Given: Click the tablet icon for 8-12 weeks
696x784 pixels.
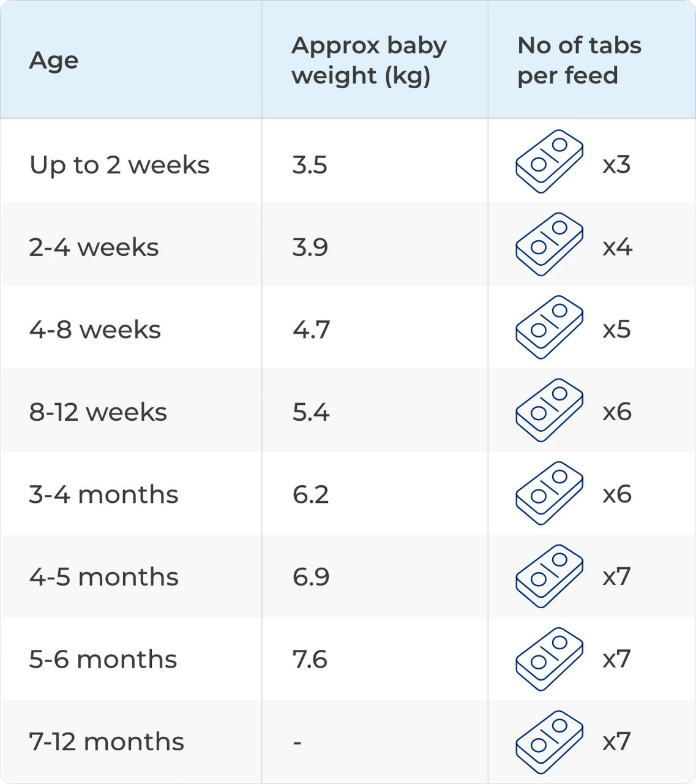Looking at the screenshot, I should tap(549, 410).
